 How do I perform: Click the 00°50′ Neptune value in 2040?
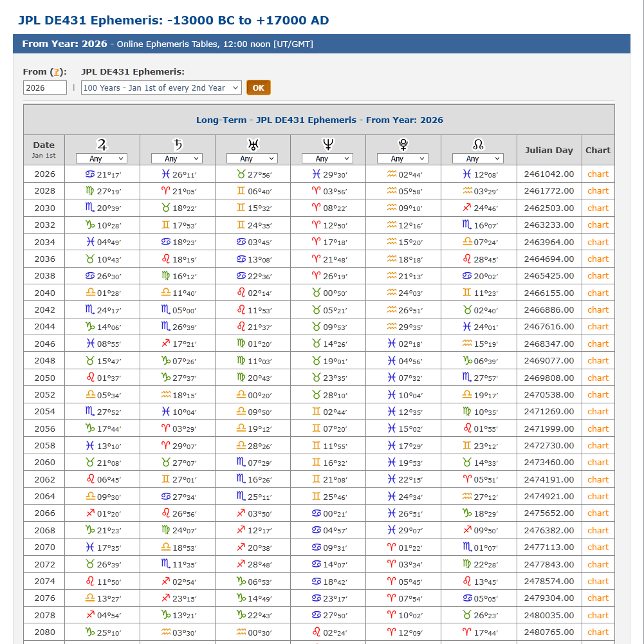pos(335,293)
